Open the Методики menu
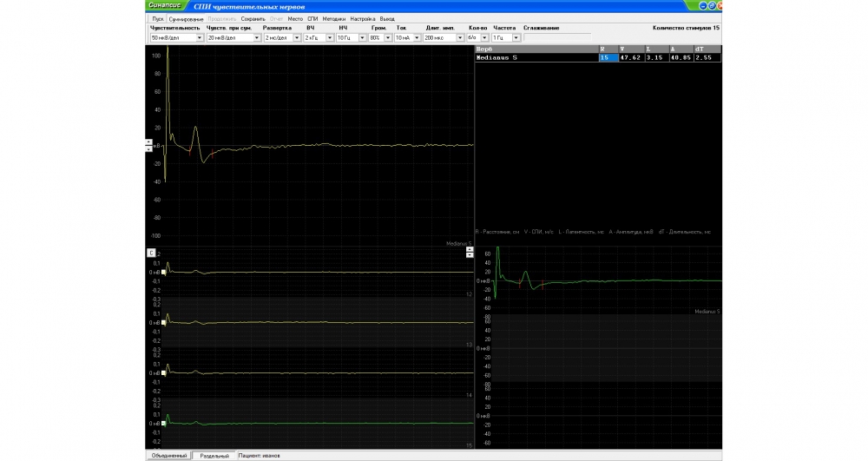Viewport: 868px width, 461px height. (333, 18)
